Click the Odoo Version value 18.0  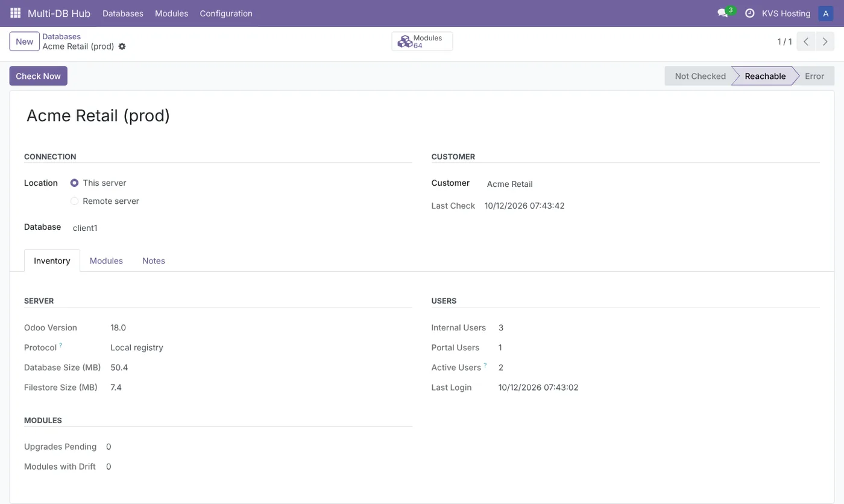[118, 328]
